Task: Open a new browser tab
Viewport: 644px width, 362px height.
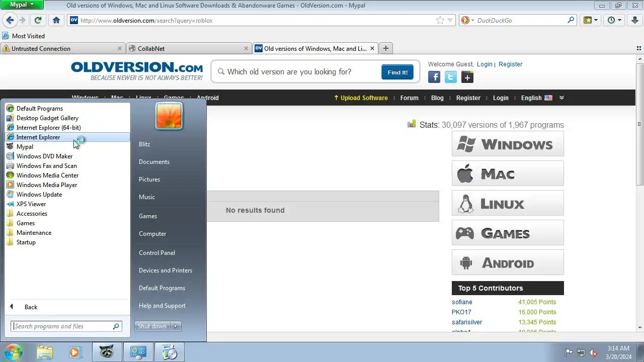Action: [x=386, y=48]
